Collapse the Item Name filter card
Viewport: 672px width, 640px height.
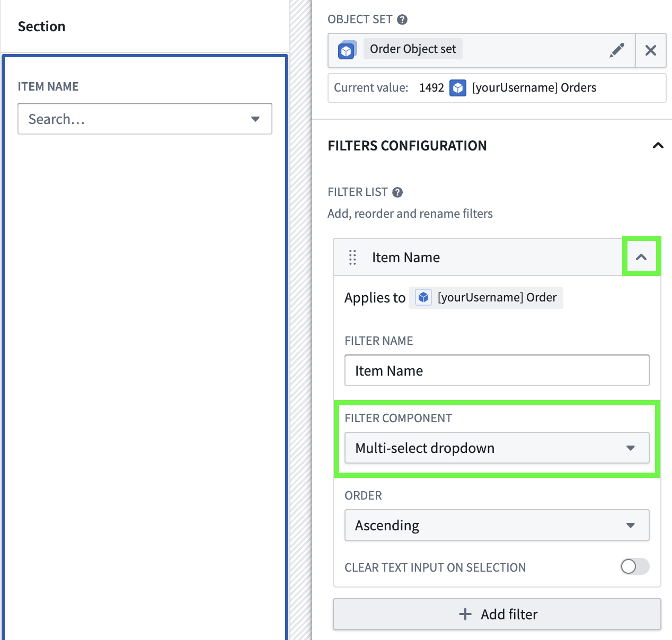(x=641, y=257)
